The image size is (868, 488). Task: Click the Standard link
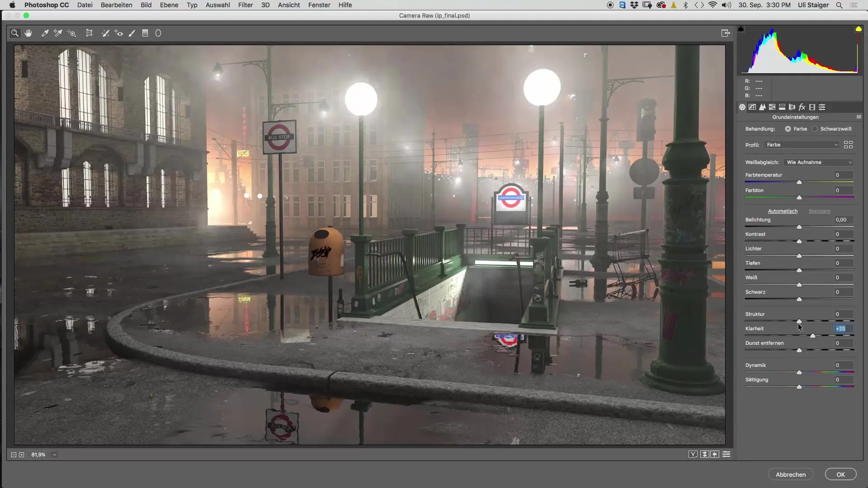tap(819, 211)
